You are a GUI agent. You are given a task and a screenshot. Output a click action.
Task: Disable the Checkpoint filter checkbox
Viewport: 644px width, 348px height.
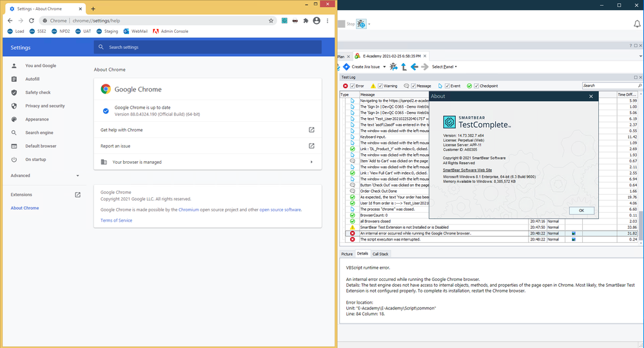point(476,86)
